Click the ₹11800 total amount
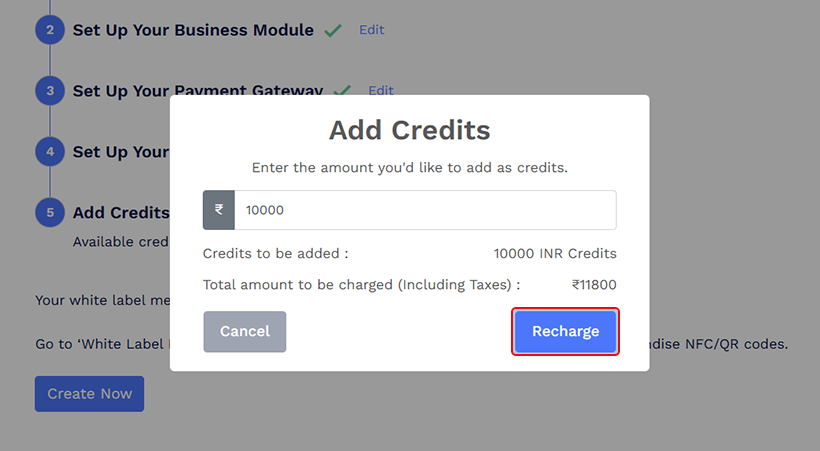The image size is (820, 451). 594,285
